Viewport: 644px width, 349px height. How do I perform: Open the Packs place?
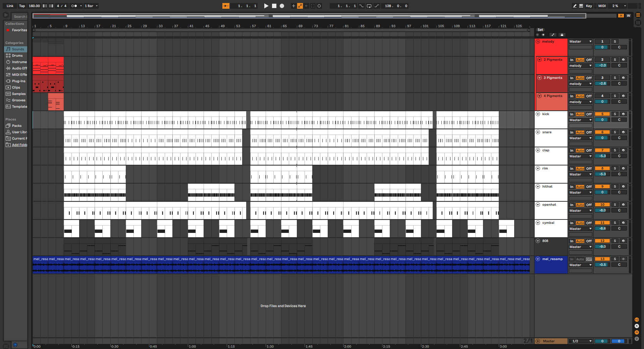click(x=15, y=126)
